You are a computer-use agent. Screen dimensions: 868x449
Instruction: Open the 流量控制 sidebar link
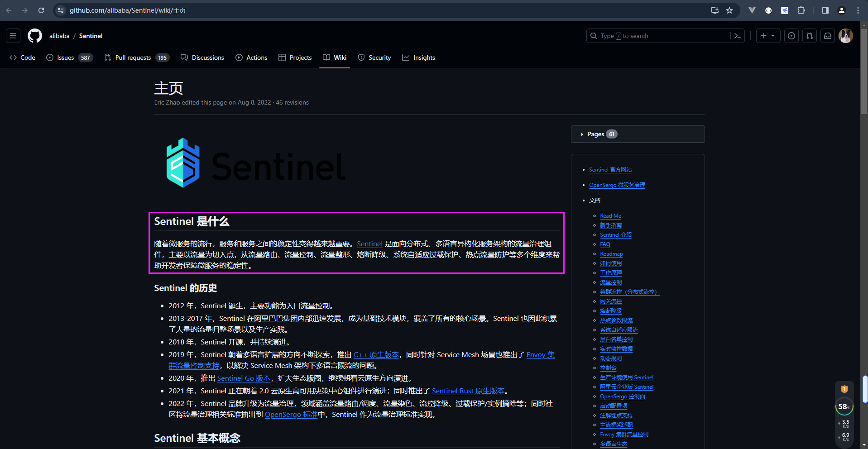(x=611, y=282)
